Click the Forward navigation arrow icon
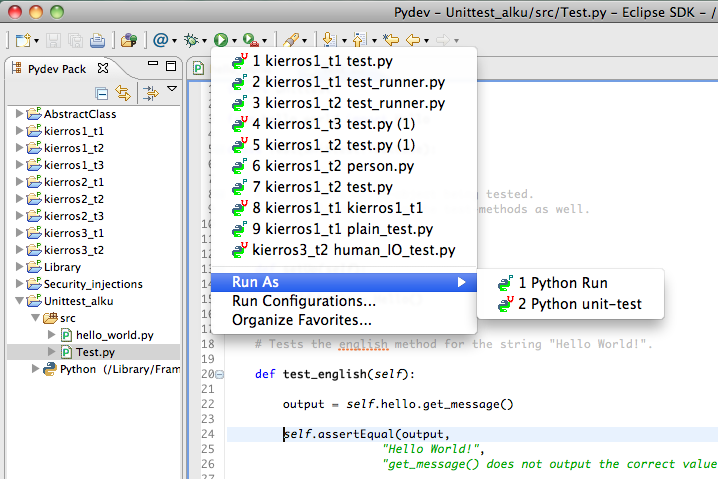This screenshot has height=479, width=718. pos(443,40)
